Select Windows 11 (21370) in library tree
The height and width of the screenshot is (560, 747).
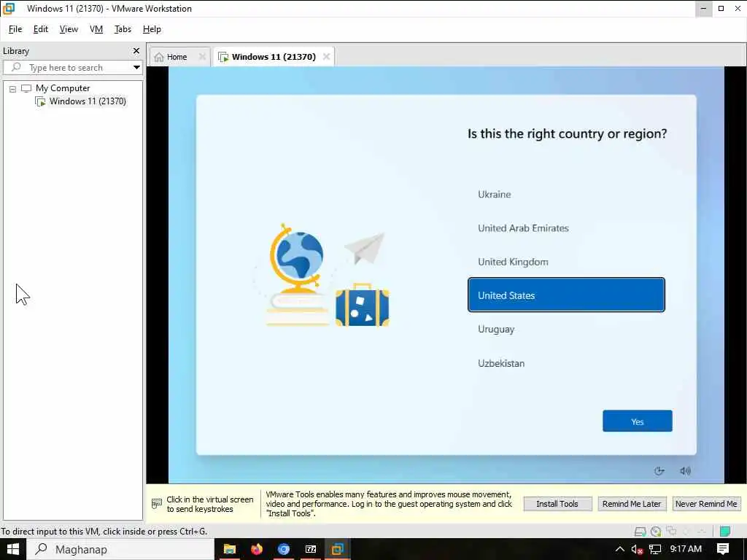coord(88,101)
